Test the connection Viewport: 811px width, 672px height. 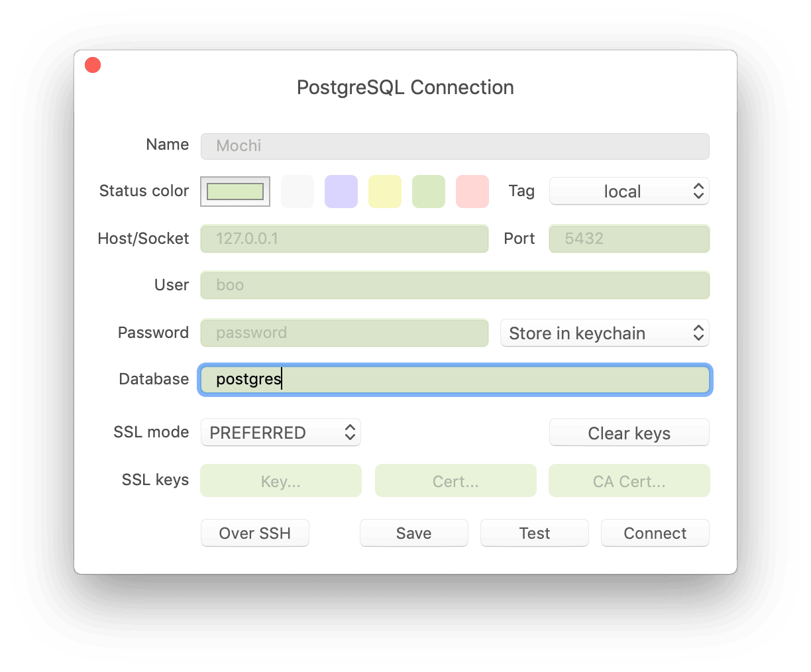pos(535,533)
